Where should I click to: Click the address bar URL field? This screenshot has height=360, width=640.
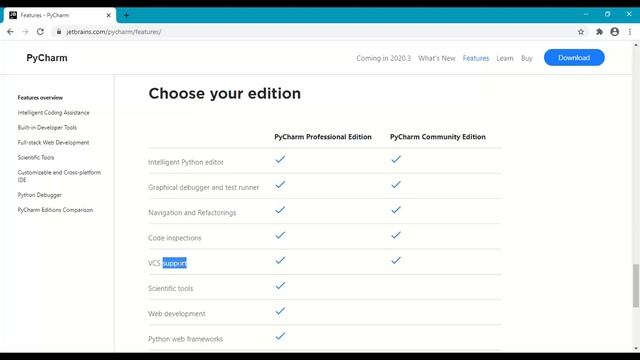point(314,31)
